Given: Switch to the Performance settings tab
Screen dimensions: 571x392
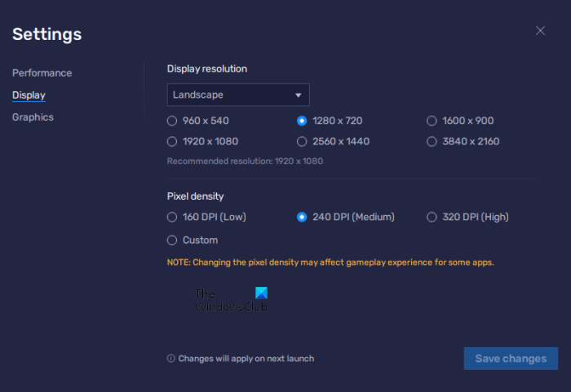Looking at the screenshot, I should point(42,73).
